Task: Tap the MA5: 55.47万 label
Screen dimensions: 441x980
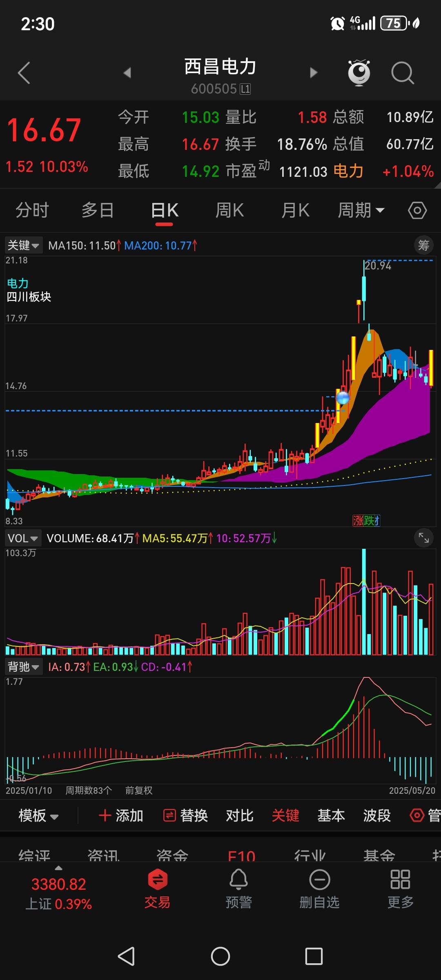Action: 178,538
